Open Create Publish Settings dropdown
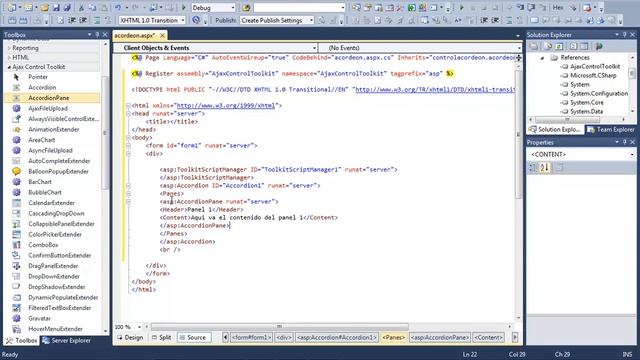Screen dimensions: 640x360 311,20
